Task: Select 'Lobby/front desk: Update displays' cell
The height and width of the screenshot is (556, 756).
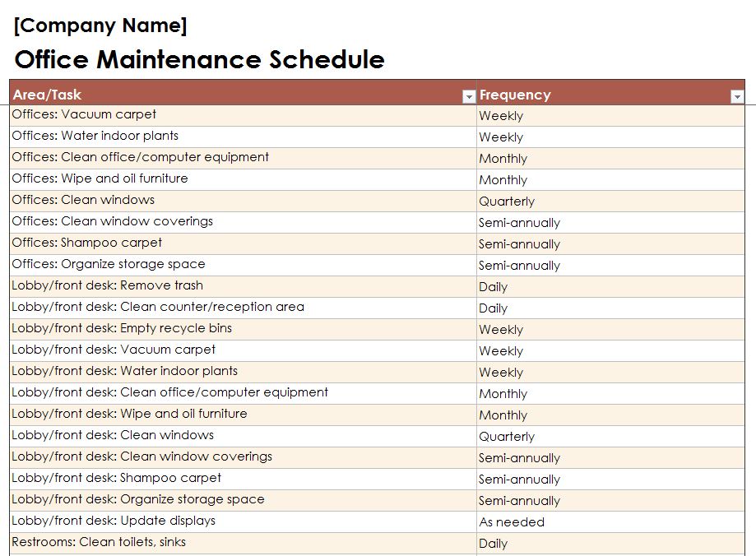Action: tap(243, 521)
